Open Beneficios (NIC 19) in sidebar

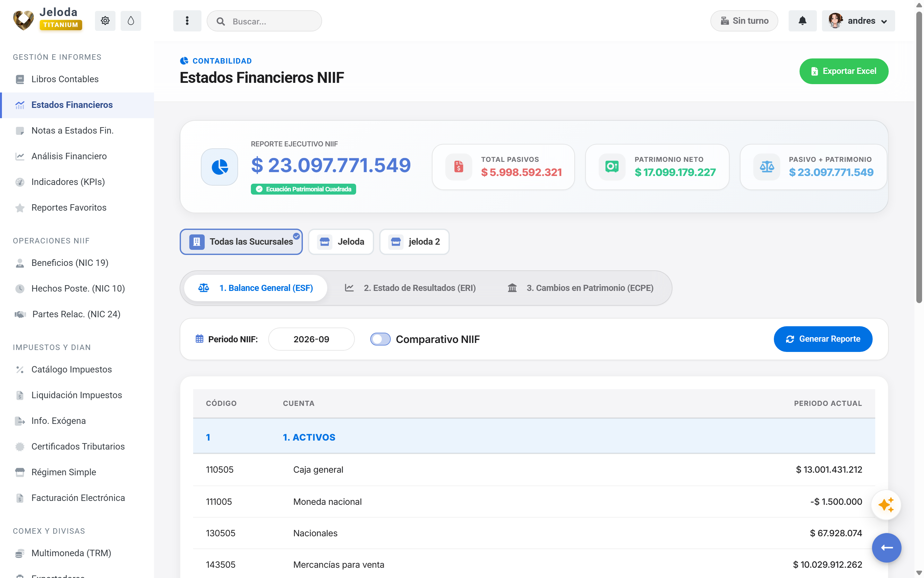[77, 263]
